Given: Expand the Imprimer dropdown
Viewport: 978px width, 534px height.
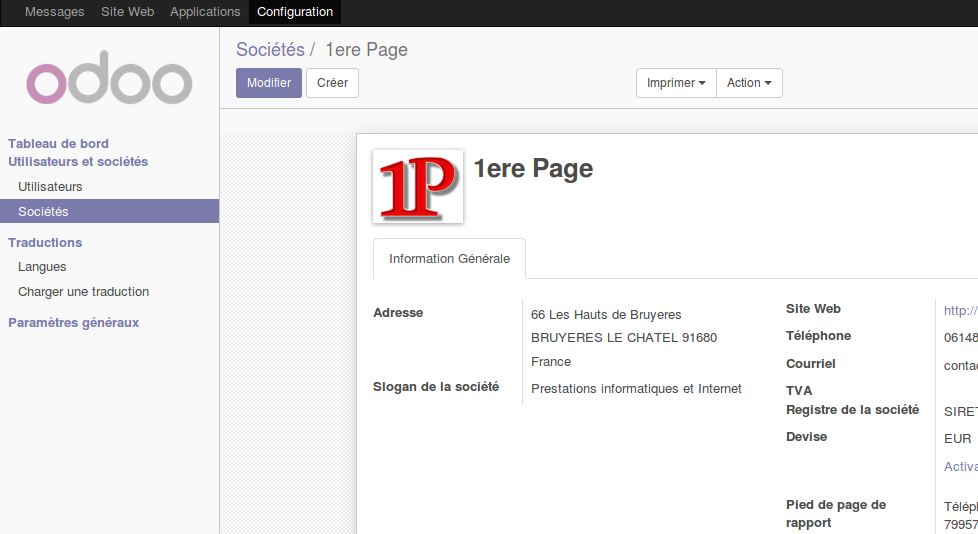Looking at the screenshot, I should 676,83.
